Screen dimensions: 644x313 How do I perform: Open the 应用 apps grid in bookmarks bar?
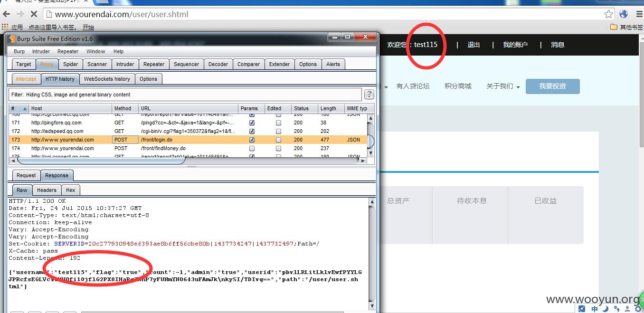(x=12, y=27)
